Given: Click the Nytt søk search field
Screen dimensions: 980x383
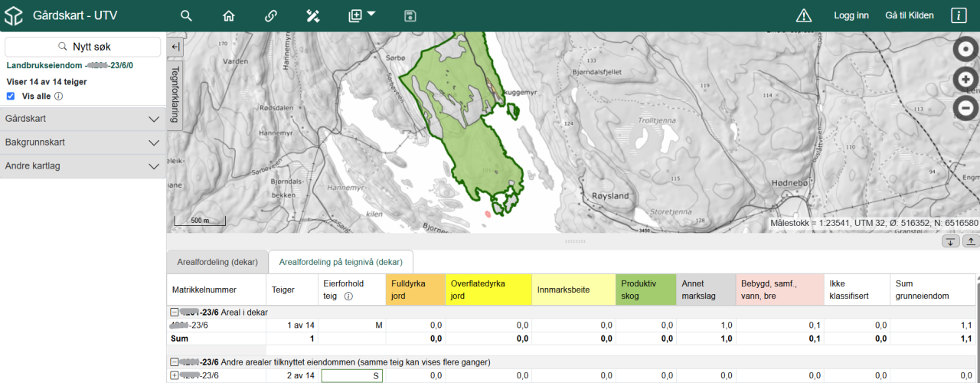Looking at the screenshot, I should tap(83, 47).
